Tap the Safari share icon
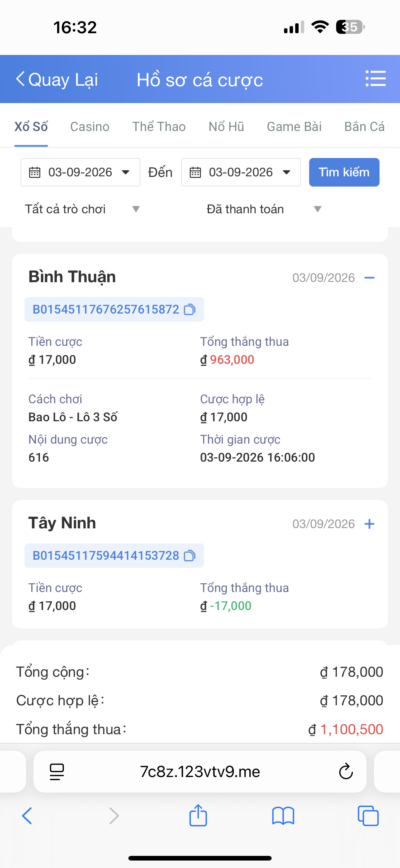Screen dimensions: 400x868 point(198,816)
